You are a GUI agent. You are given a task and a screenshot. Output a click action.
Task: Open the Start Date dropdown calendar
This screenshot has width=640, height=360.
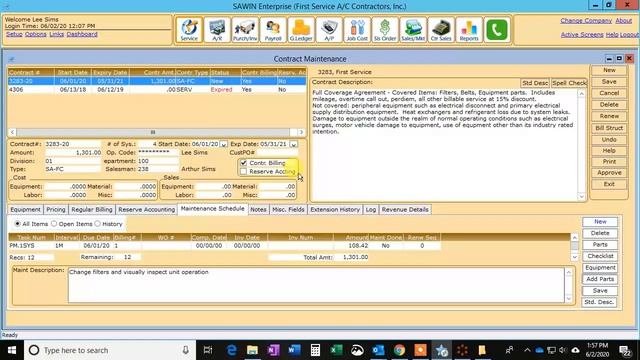(x=224, y=144)
